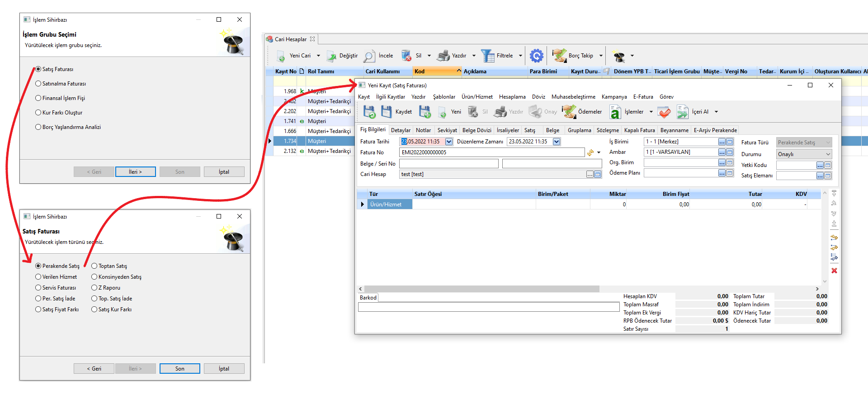Open the Muhasebeleştirme menu
The image size is (868, 395).
[x=573, y=97]
